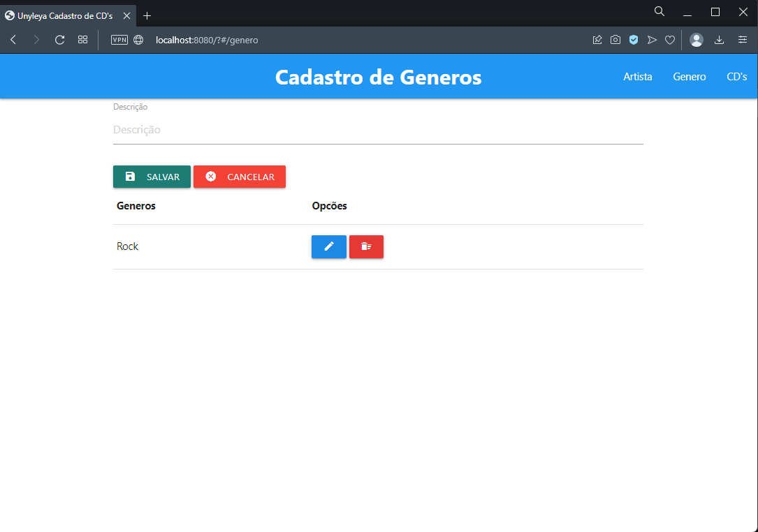The height and width of the screenshot is (532, 758).
Task: Click the X circle icon on CANCELAR button
Action: click(x=211, y=176)
